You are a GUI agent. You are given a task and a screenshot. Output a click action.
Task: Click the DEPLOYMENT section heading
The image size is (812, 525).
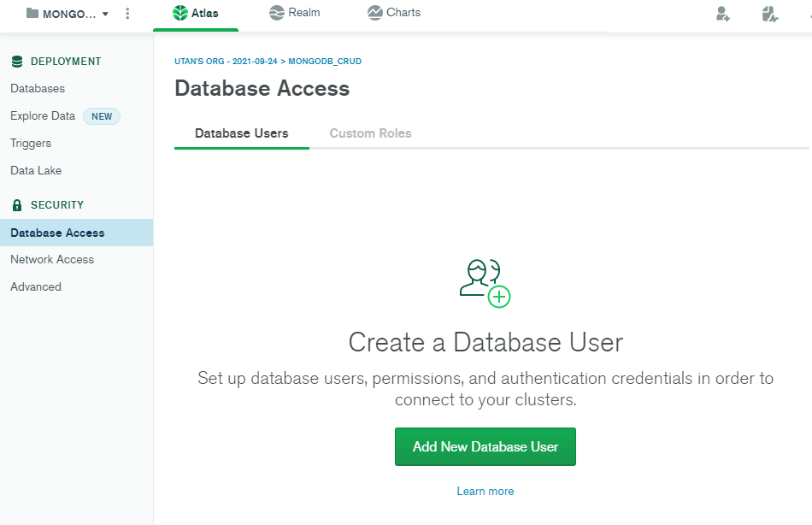point(66,62)
